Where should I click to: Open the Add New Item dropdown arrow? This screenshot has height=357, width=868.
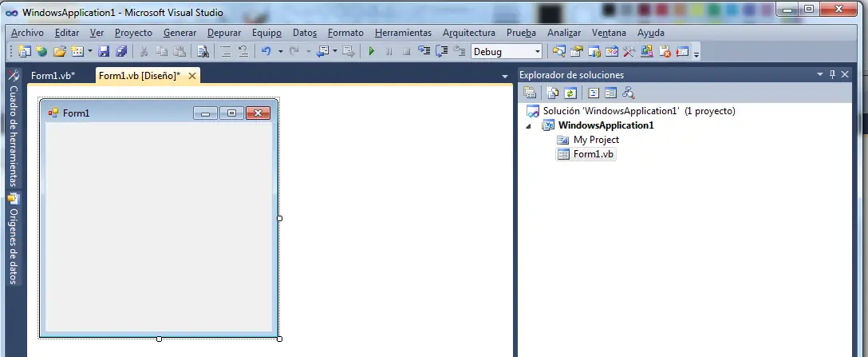[89, 52]
